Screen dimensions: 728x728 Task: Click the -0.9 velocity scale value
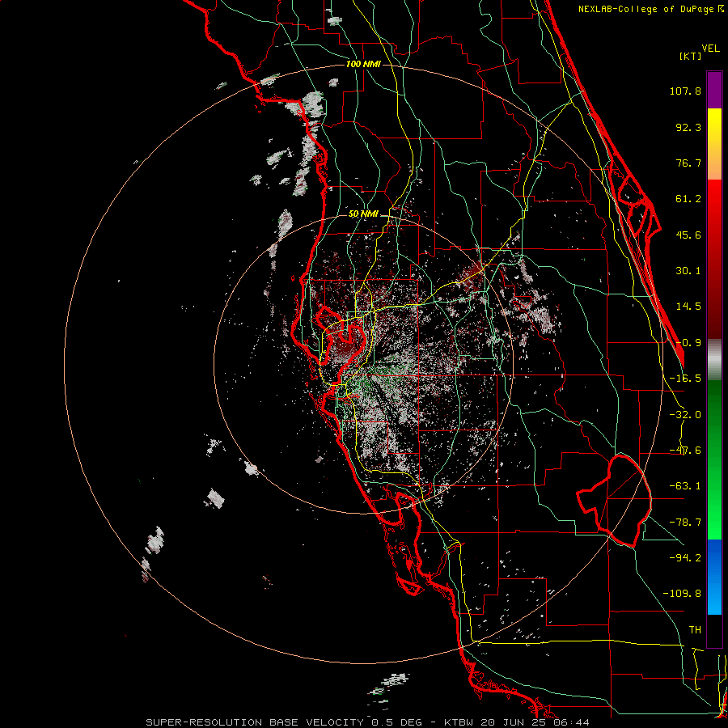(x=688, y=343)
